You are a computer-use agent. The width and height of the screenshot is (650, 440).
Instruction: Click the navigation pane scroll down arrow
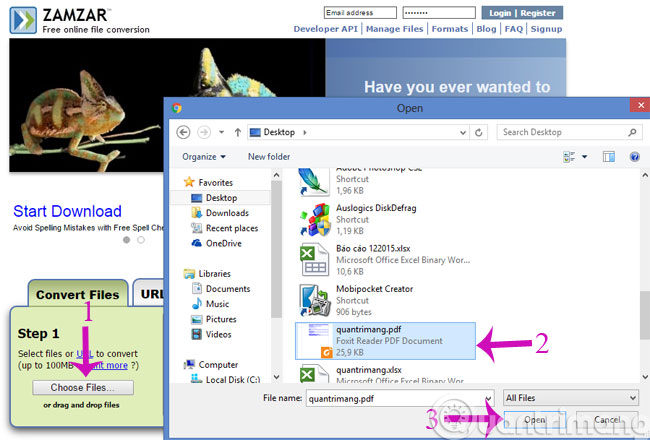tap(276, 377)
